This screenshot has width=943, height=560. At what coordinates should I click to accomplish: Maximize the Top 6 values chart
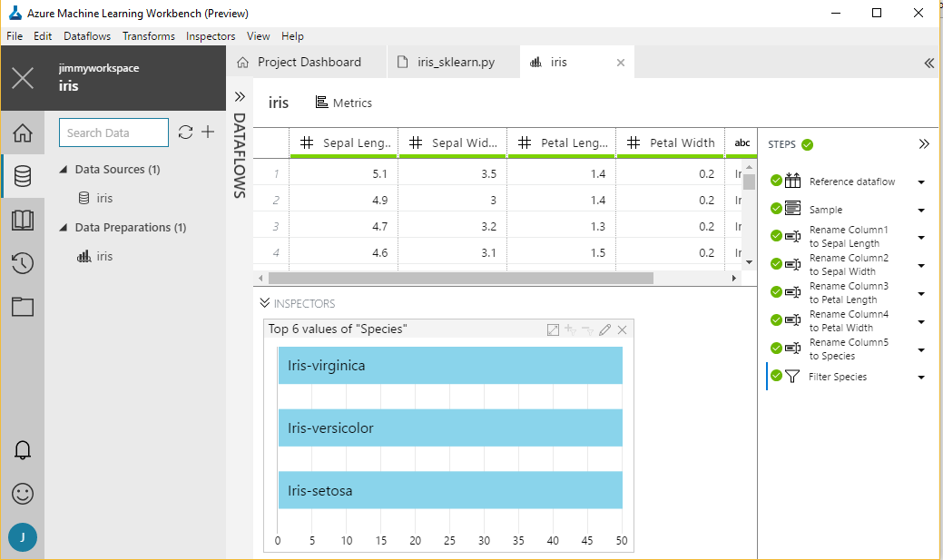click(553, 329)
